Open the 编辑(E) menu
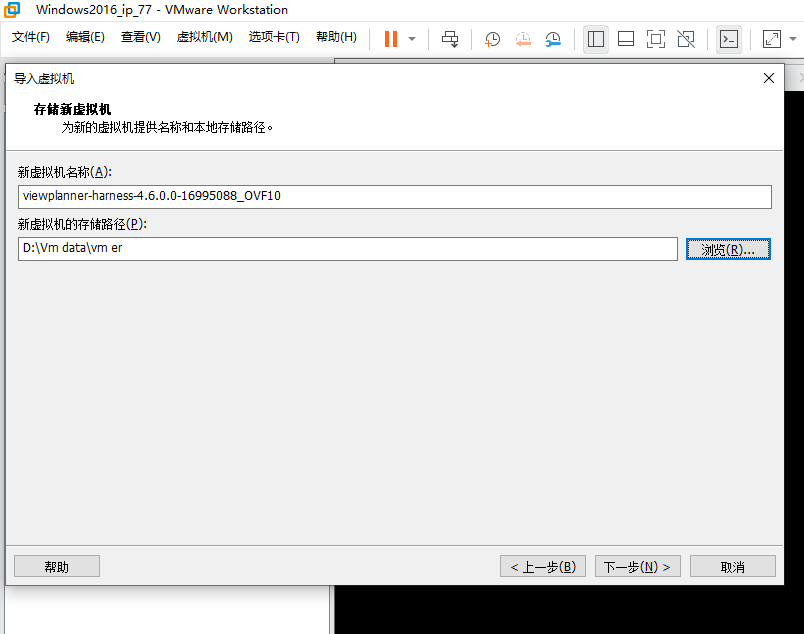 pos(85,37)
